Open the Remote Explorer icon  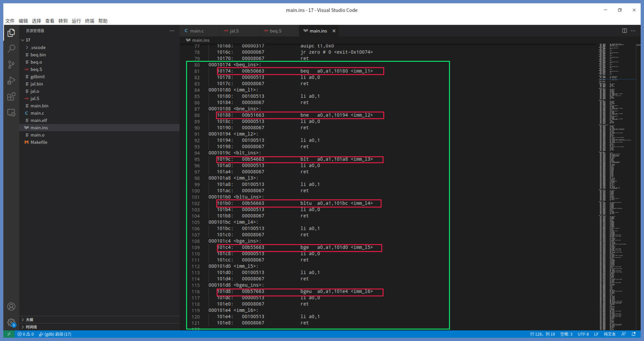(11, 113)
